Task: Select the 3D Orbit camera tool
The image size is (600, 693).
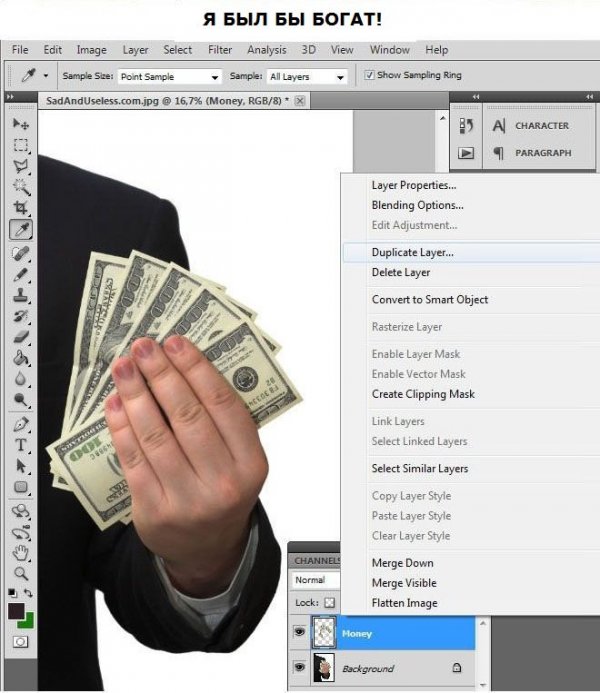Action: pos(20,532)
